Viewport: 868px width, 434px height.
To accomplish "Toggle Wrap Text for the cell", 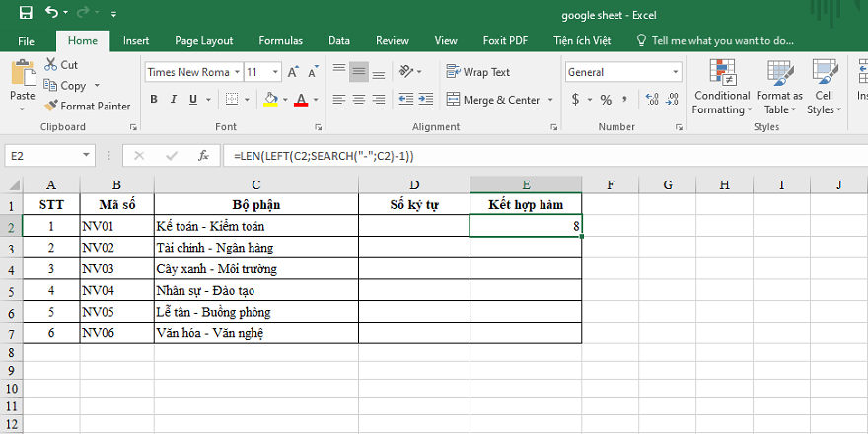I will (478, 72).
